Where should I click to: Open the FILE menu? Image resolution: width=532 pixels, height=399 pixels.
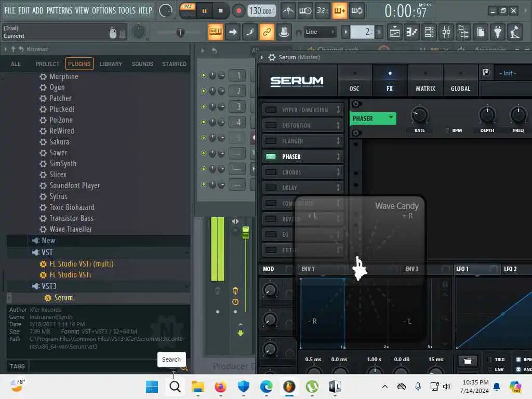(x=10, y=10)
